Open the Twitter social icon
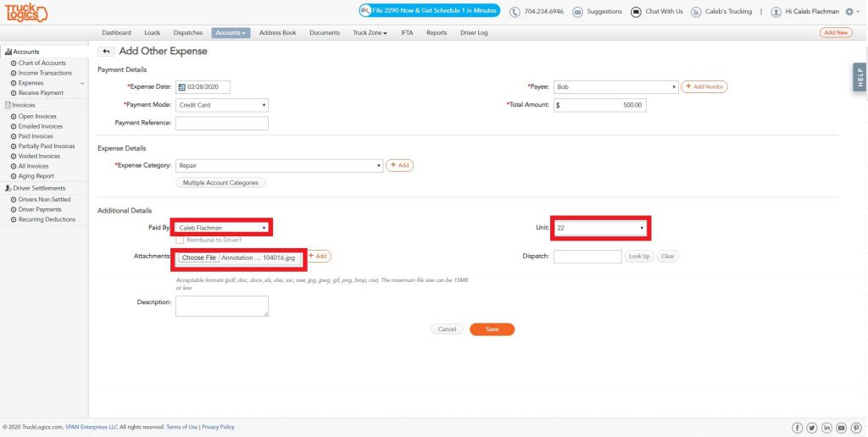Viewport: 868px width, 437px height. pos(812,428)
